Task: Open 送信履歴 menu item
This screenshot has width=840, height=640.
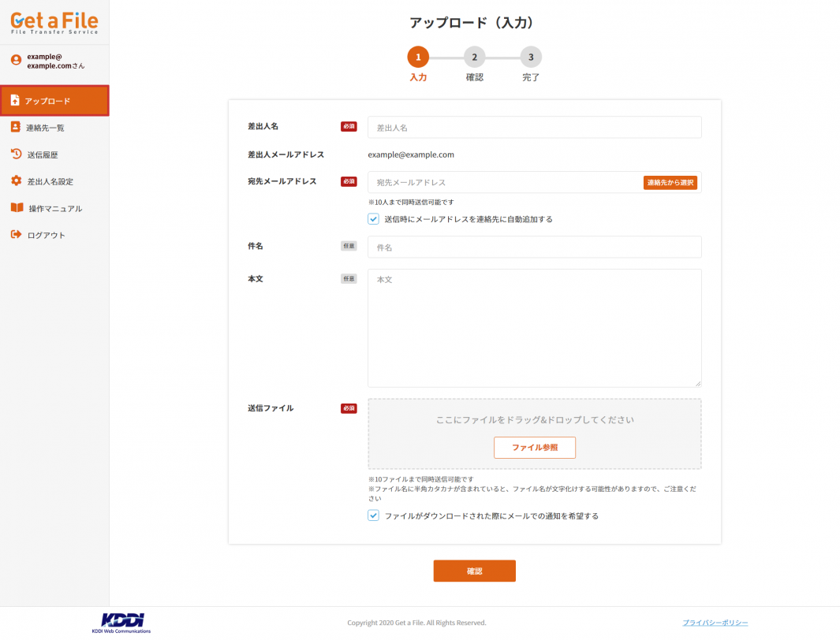Action: point(43,155)
